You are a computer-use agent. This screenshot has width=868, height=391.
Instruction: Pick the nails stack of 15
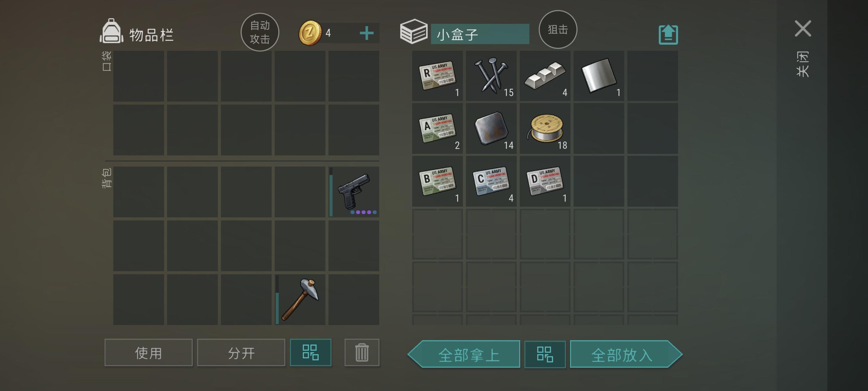coord(491,76)
